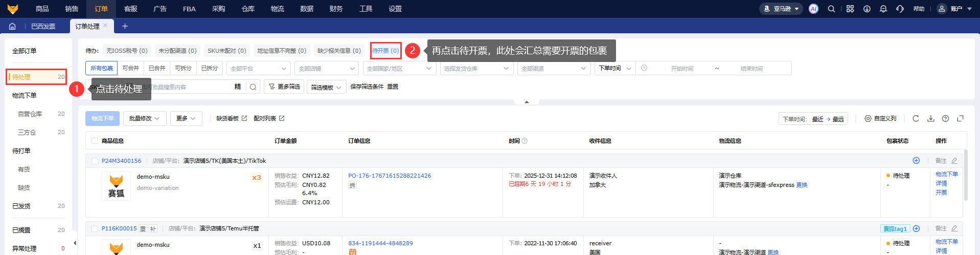This screenshot has height=255, width=980.
Task: Open the 全部渠道 dropdown
Action: [x=554, y=68]
